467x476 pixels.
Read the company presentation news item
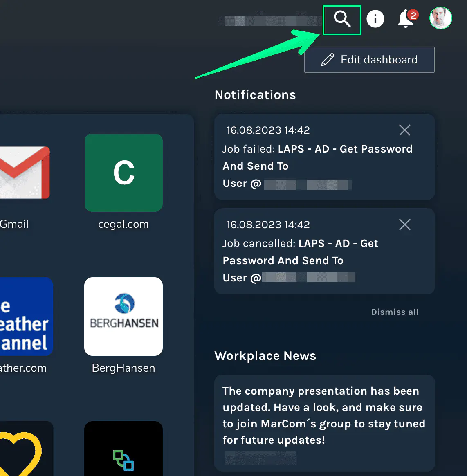click(x=323, y=415)
